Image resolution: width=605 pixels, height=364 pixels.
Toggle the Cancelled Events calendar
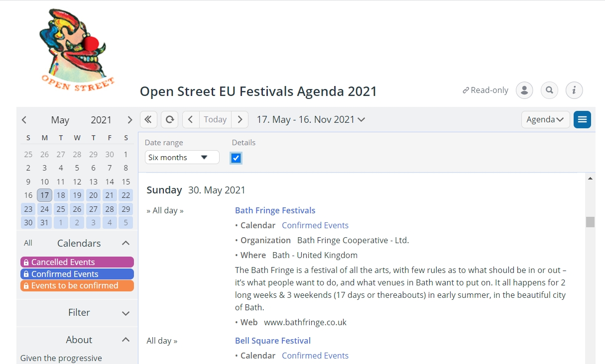pos(77,262)
